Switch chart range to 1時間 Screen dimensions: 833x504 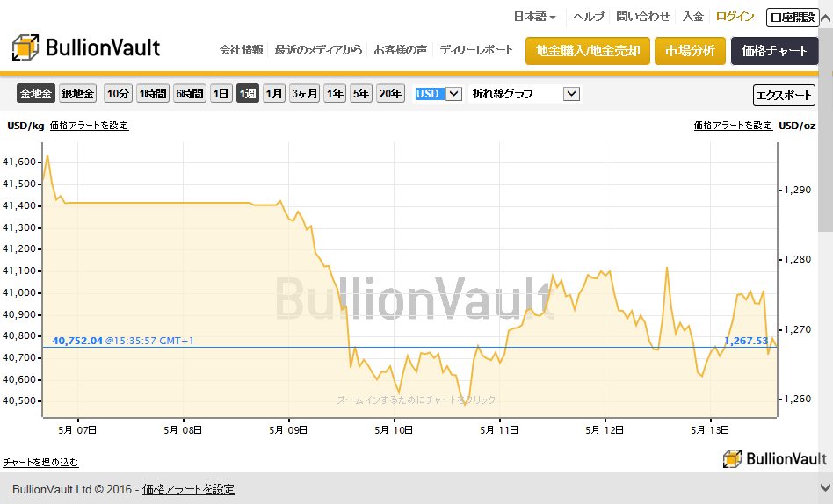pos(153,93)
